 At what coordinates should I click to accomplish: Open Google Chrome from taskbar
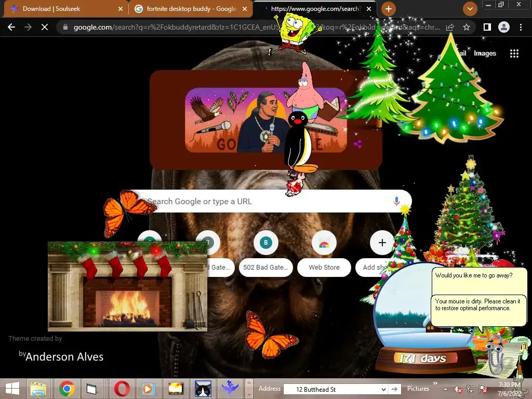(x=66, y=389)
